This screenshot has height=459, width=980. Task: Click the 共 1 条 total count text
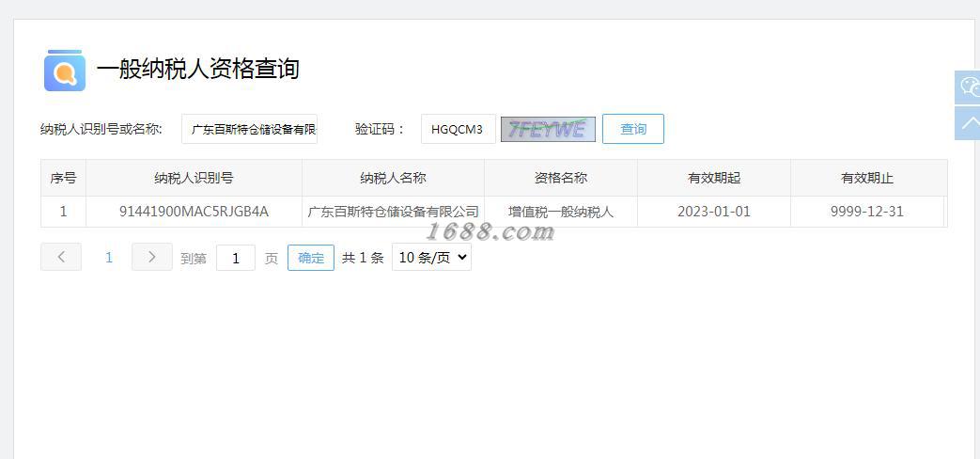pos(363,258)
